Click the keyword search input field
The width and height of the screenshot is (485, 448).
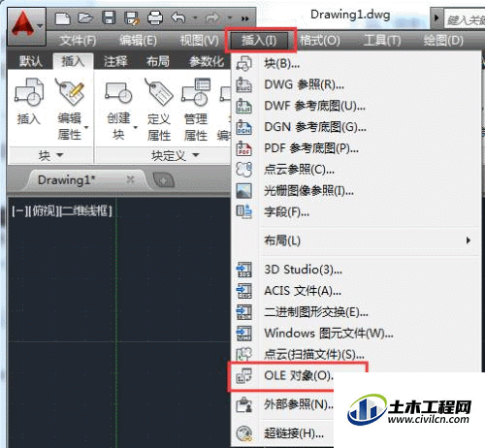(x=465, y=20)
